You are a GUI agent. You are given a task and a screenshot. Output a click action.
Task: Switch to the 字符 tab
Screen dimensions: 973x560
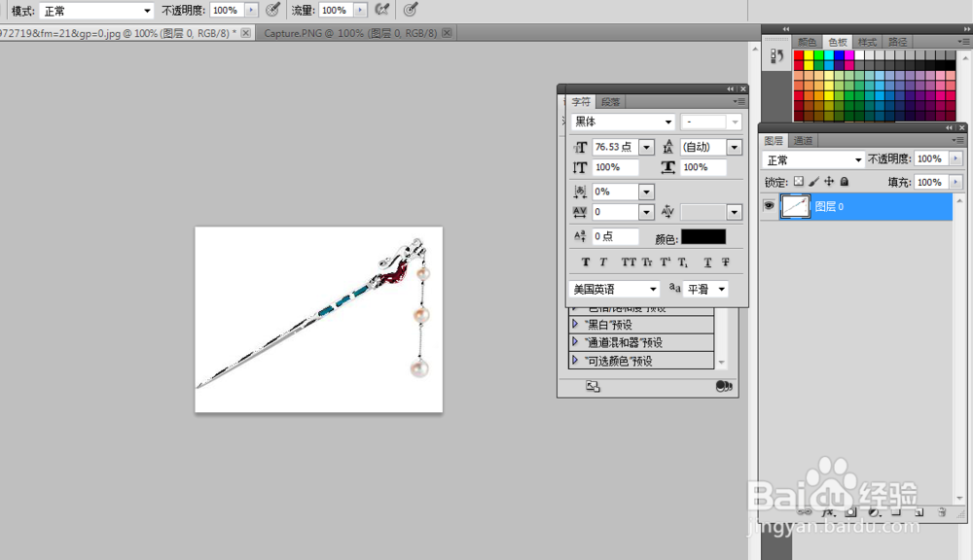point(581,102)
